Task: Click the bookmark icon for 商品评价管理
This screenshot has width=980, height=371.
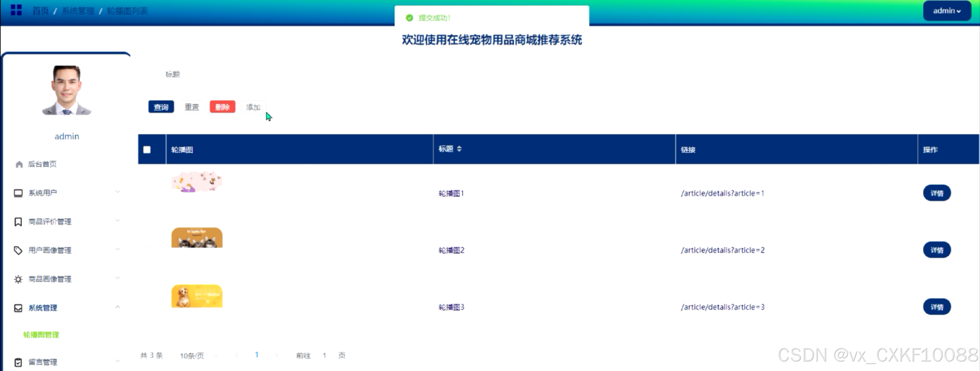Action: [18, 222]
